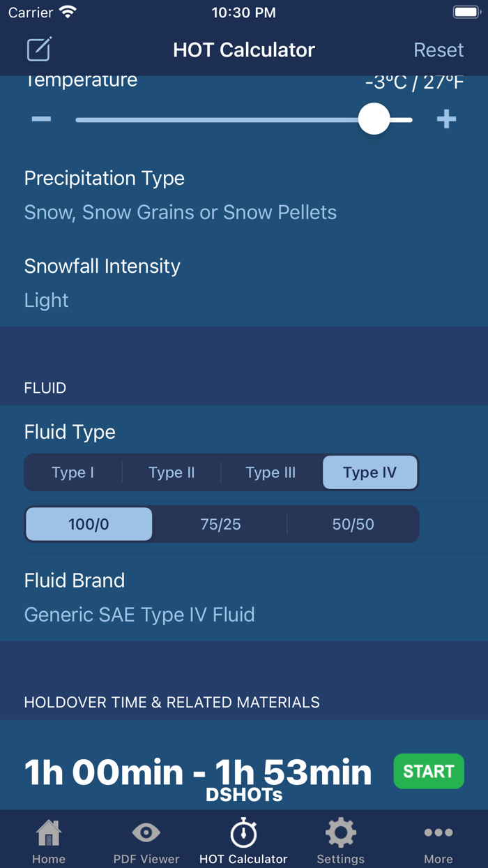488x868 pixels.
Task: Click the temperature slider thumb
Action: pos(374,119)
